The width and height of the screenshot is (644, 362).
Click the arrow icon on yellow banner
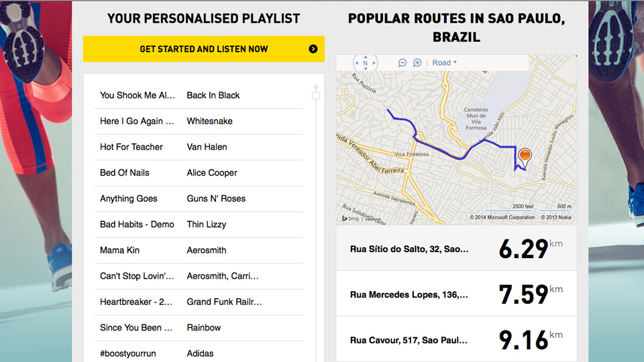[313, 49]
